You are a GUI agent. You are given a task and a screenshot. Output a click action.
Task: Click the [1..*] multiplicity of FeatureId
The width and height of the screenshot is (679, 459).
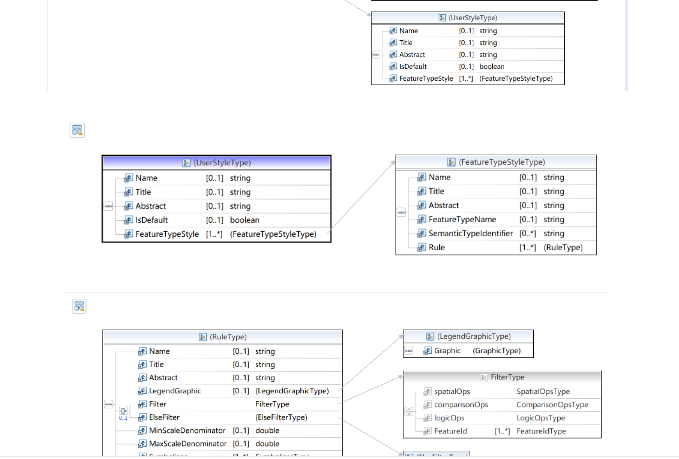pos(502,431)
